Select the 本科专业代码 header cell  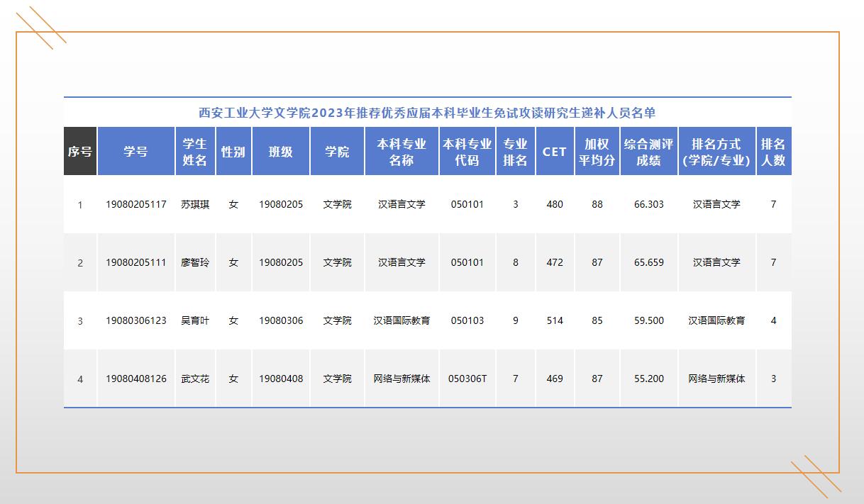467,152
